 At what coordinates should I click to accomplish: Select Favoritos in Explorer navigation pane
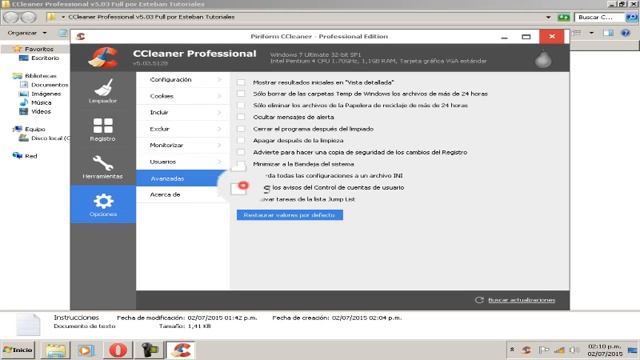point(39,49)
